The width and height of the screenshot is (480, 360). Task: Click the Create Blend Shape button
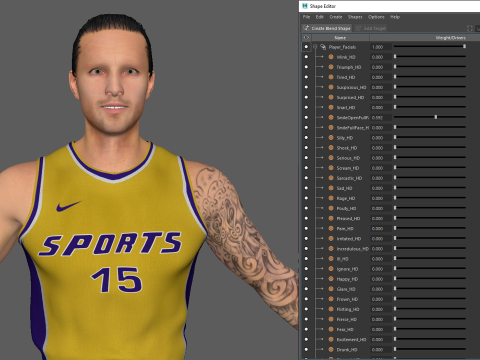coord(327,28)
